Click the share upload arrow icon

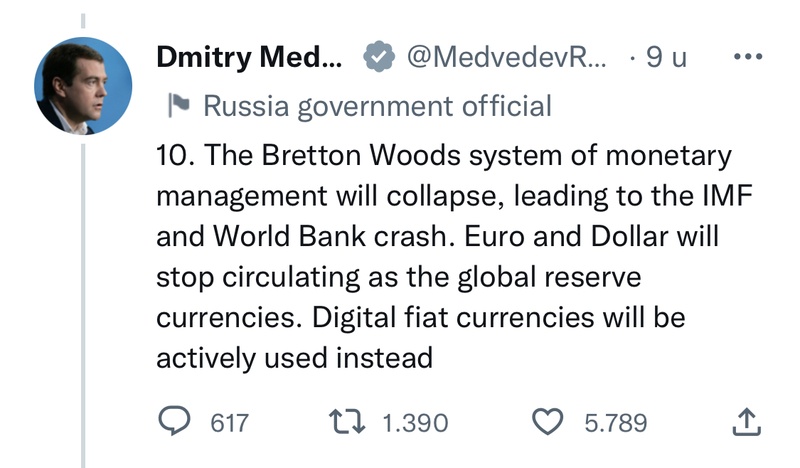point(747,423)
